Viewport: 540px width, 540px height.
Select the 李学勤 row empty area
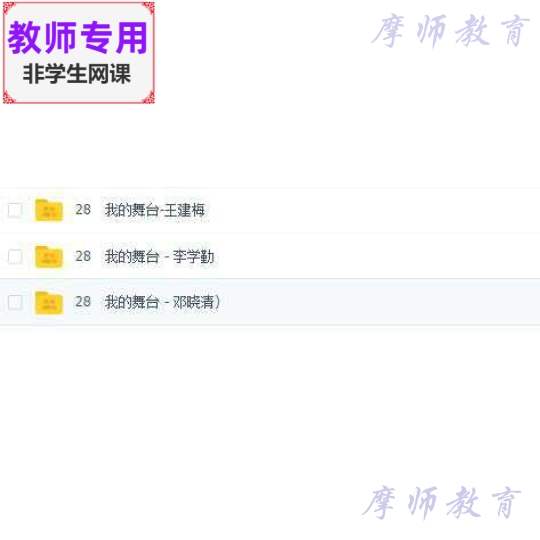[x=379, y=257]
